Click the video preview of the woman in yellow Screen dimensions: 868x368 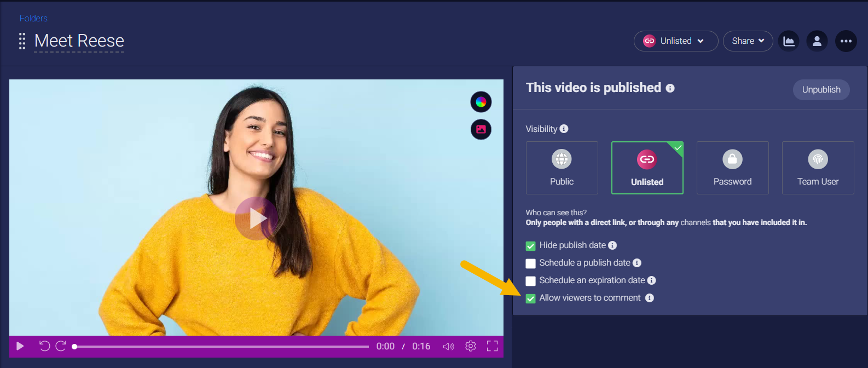(256, 208)
